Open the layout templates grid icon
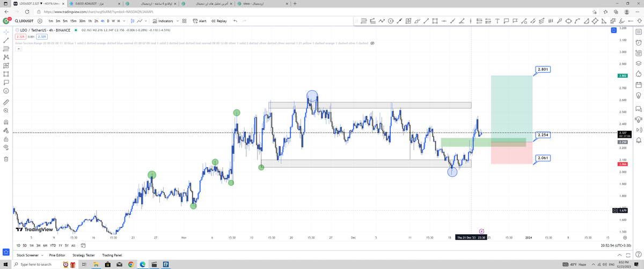This screenshot has width=644, height=269. click(184, 21)
